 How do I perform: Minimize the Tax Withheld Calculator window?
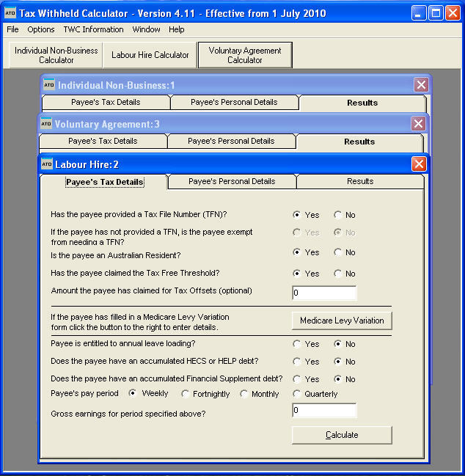[x=419, y=13]
